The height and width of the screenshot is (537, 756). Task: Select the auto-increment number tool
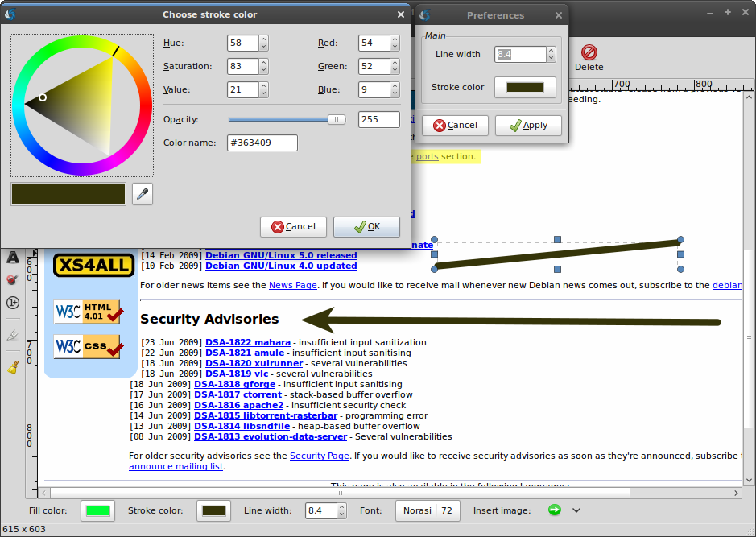(x=13, y=303)
